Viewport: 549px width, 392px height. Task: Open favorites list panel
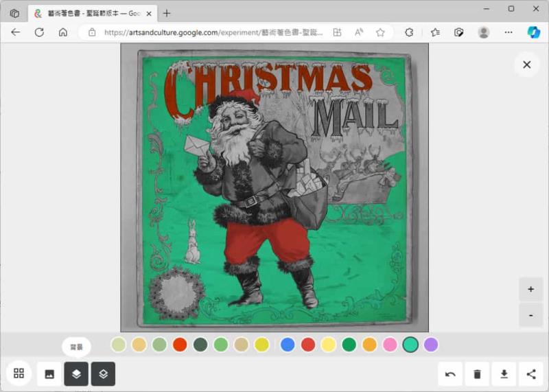(x=435, y=32)
